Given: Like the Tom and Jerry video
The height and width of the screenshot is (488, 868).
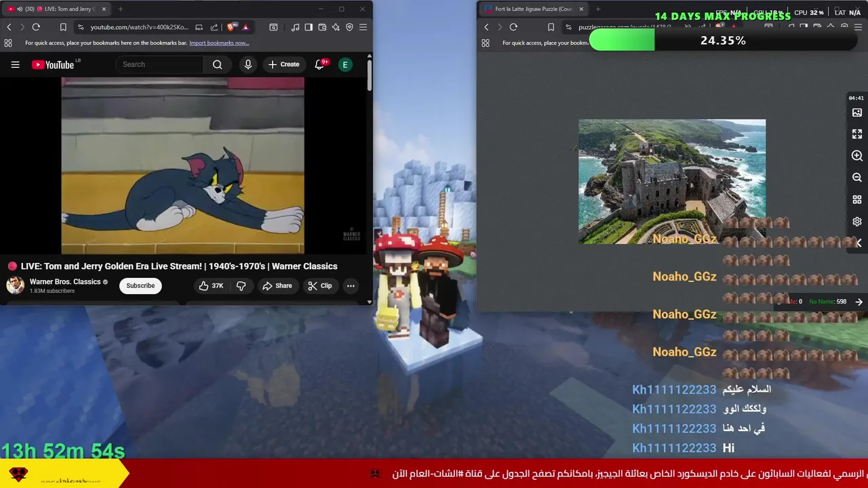Looking at the screenshot, I should pos(211,286).
